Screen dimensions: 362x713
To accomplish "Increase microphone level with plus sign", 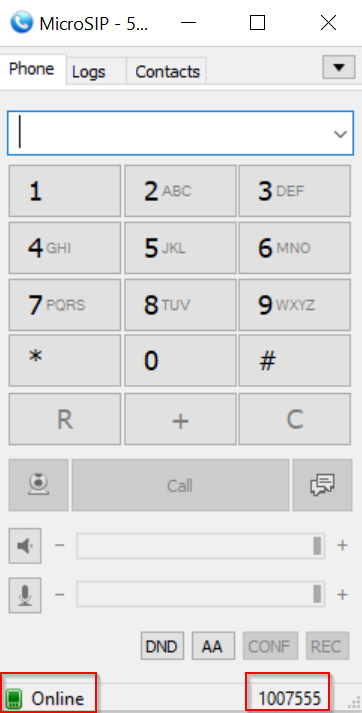I will [342, 594].
